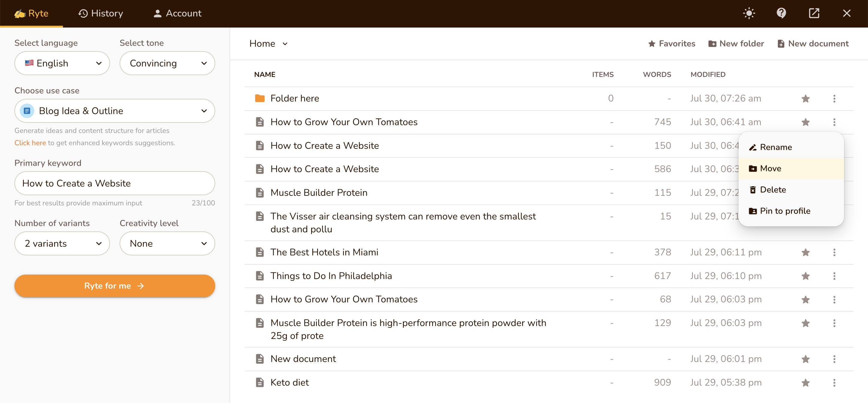The width and height of the screenshot is (868, 403).
Task: Open Ryte in external window icon
Action: pyautogui.click(x=814, y=13)
